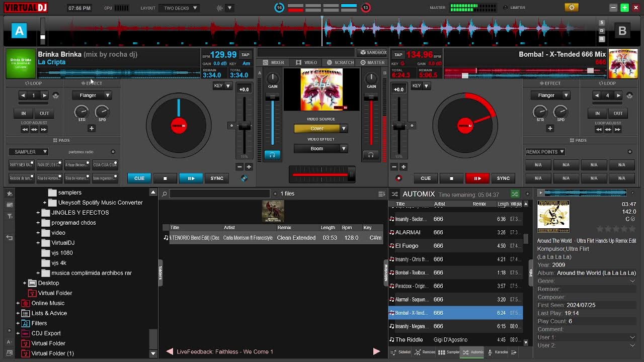Open video source Cover dropdown
Image resolution: width=644 pixels, height=362 pixels.
[320, 128]
